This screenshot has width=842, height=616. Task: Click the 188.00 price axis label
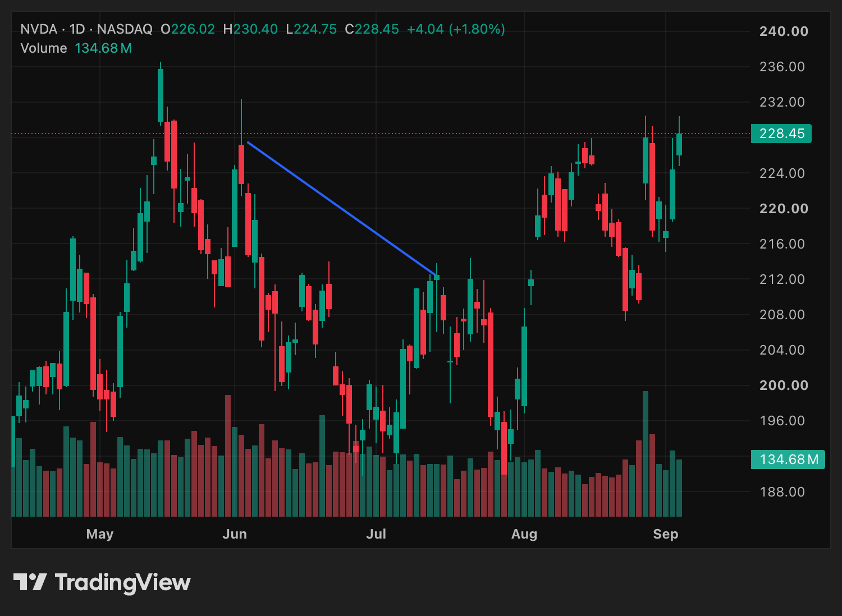pos(782,492)
